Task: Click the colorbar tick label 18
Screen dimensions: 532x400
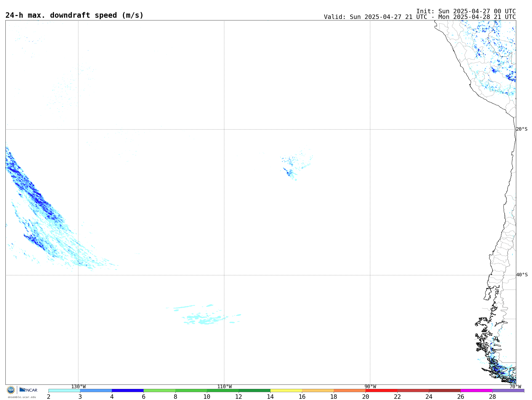Action: click(x=334, y=397)
